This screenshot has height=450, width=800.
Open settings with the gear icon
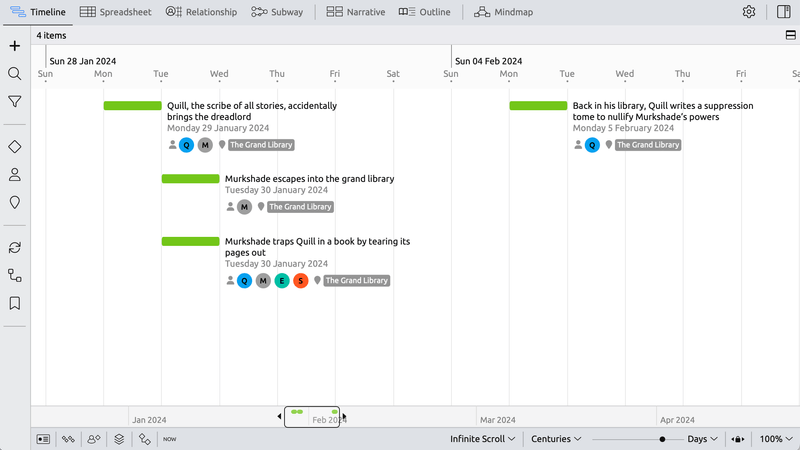pos(748,12)
